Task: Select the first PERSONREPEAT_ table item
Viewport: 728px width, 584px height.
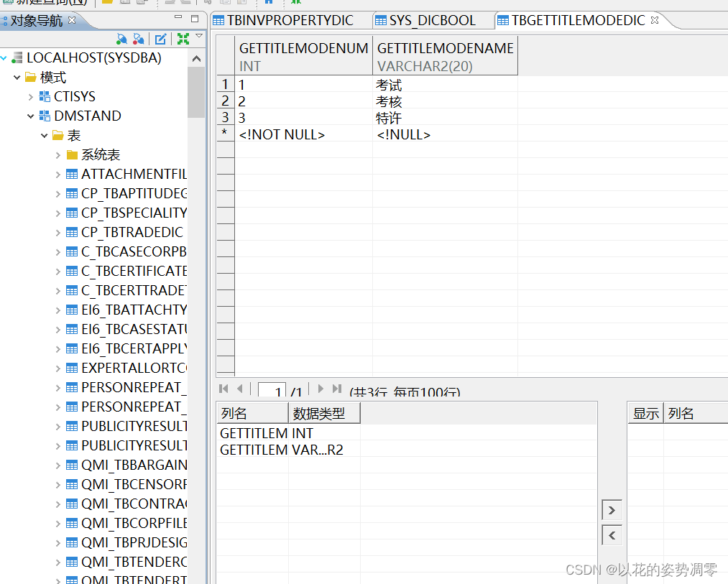Action: pyautogui.click(x=134, y=388)
